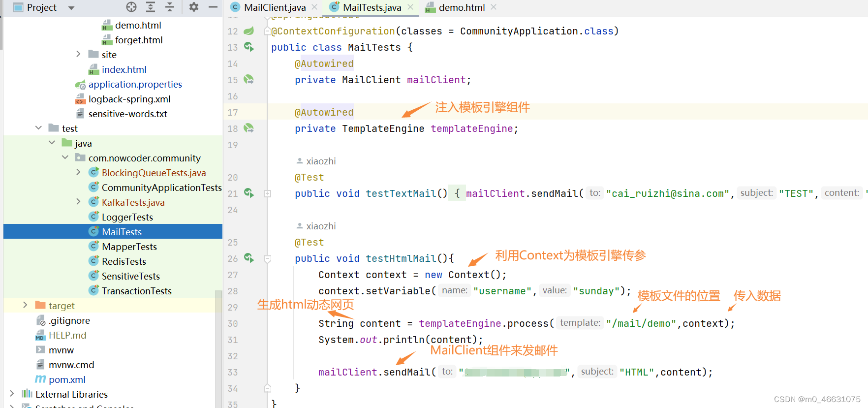This screenshot has height=408, width=868.
Task: Collapse testHtmlMail method fold marker on line 26
Action: (x=268, y=258)
